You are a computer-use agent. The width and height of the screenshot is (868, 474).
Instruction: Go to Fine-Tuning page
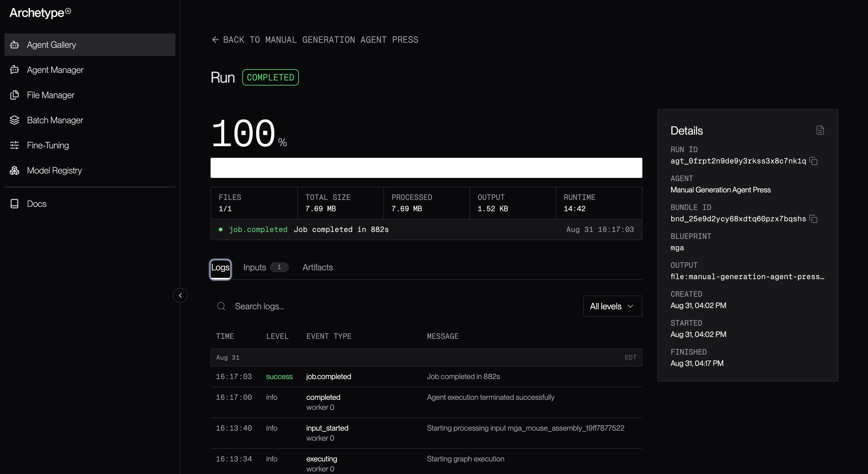(x=90, y=145)
